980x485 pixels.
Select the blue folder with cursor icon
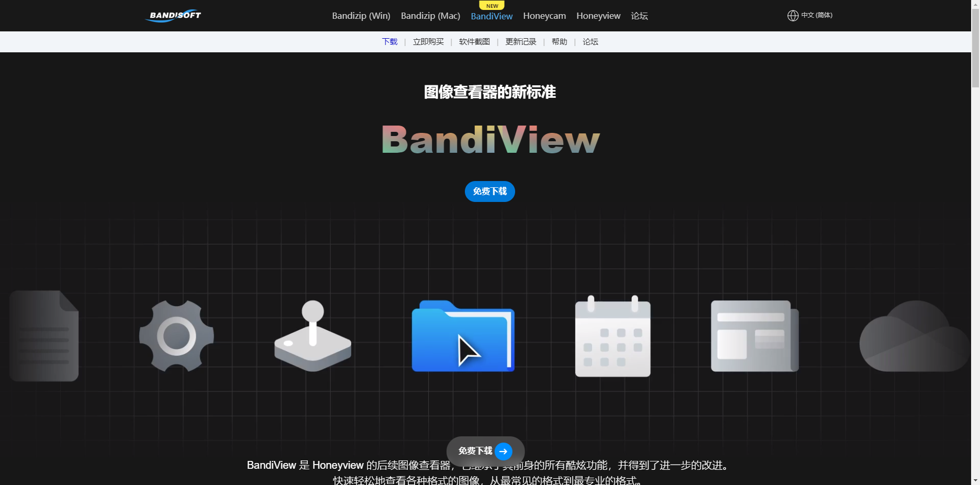463,336
